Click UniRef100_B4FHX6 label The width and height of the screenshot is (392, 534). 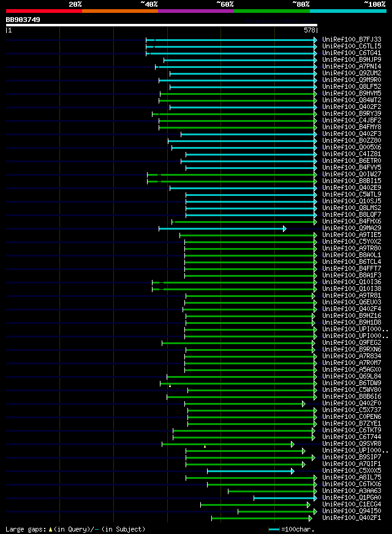(352, 221)
